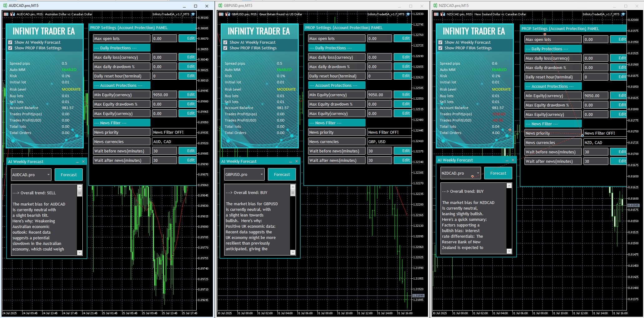Uncheck Show PROP FIRM Settings on GBPUSD chart
This screenshot has width=644, height=318.
point(225,48)
